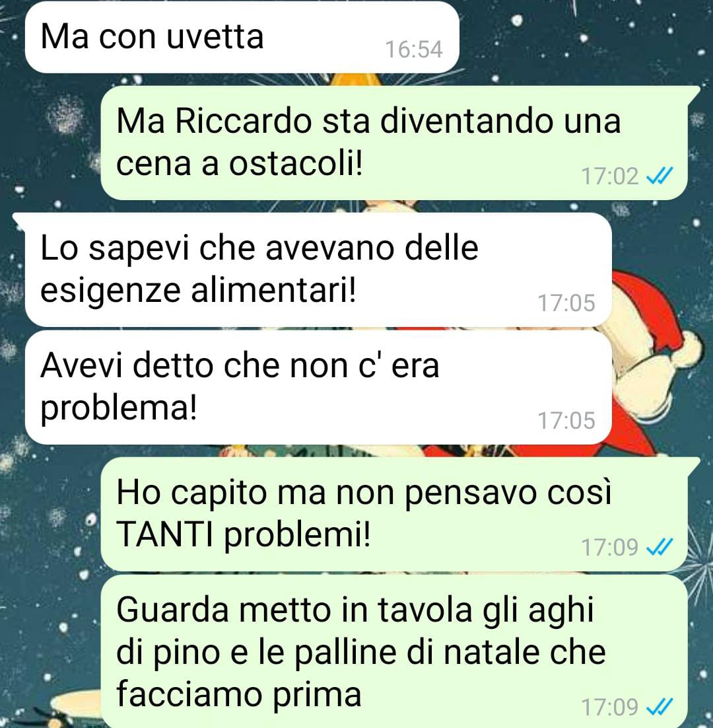Screen dimensions: 713x728
Task: Click 17:05 timestamp on "esigenze alimentari" message
Action: [566, 303]
